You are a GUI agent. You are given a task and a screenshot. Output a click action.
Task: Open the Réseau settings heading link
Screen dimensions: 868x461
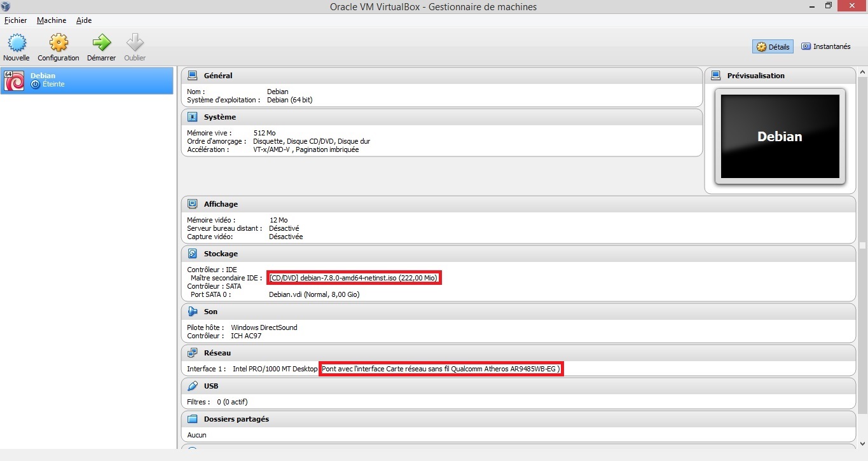pyautogui.click(x=217, y=353)
